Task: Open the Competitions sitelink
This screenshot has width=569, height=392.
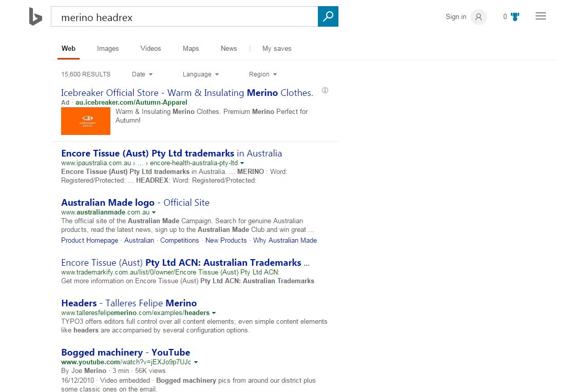Action: coord(180,241)
